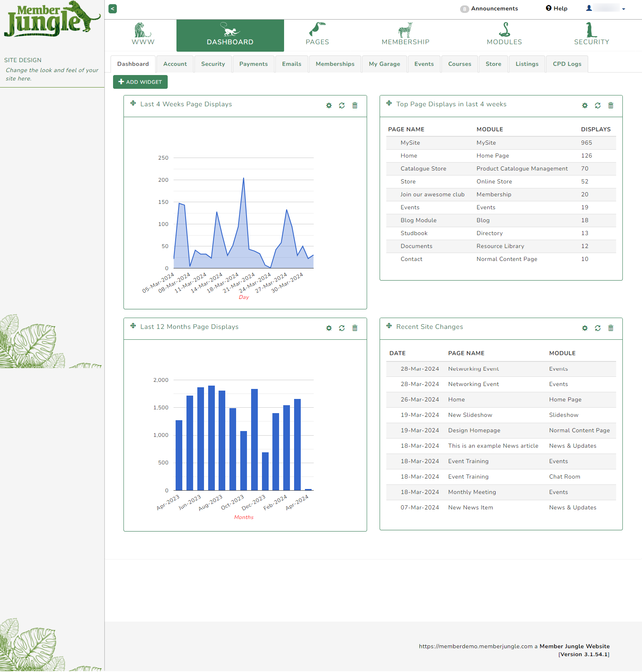The width and height of the screenshot is (642, 672).
Task: Collapse the left sidebar with arrow button
Action: [x=113, y=9]
